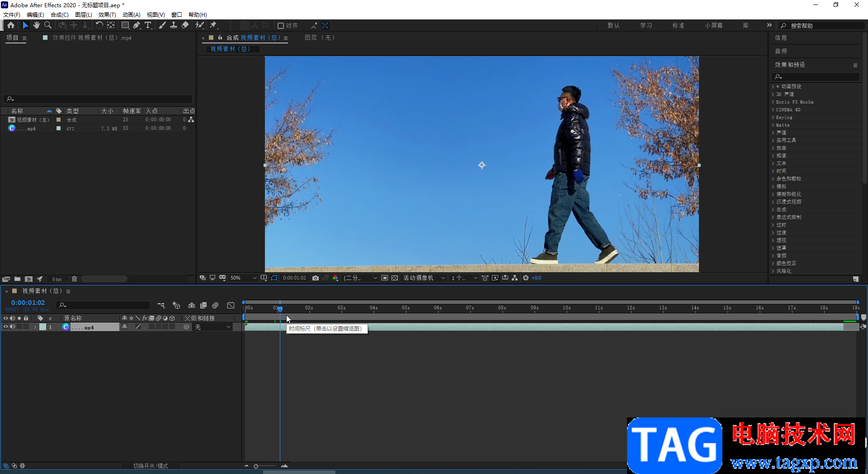The height and width of the screenshot is (474, 868).
Task: Expand the mp4 layer properties arrow
Action: tap(35, 327)
